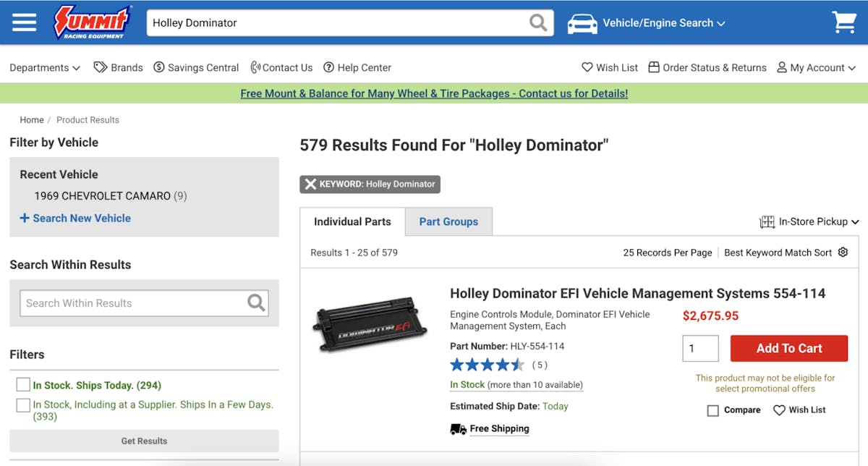Open Vehicle/Engine Search dropdown

point(646,23)
